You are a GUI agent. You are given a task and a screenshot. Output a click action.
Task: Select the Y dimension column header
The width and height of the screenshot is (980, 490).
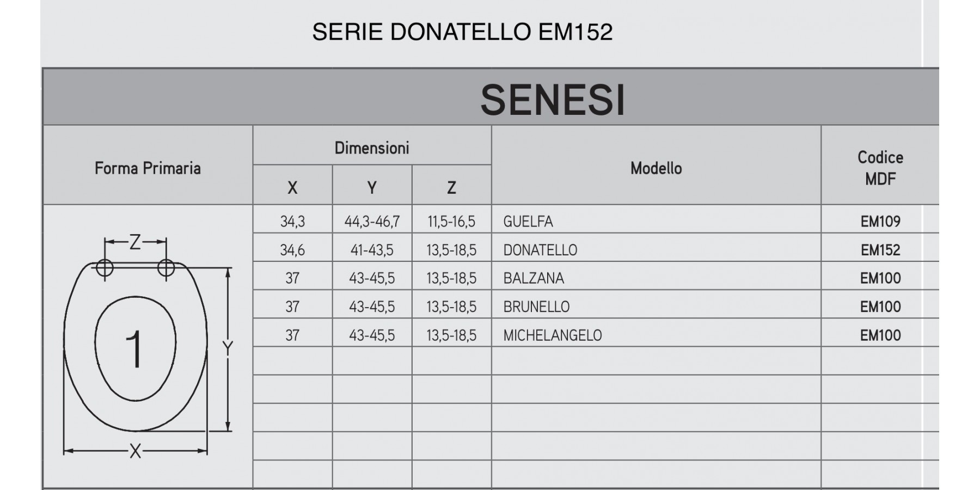tap(372, 188)
